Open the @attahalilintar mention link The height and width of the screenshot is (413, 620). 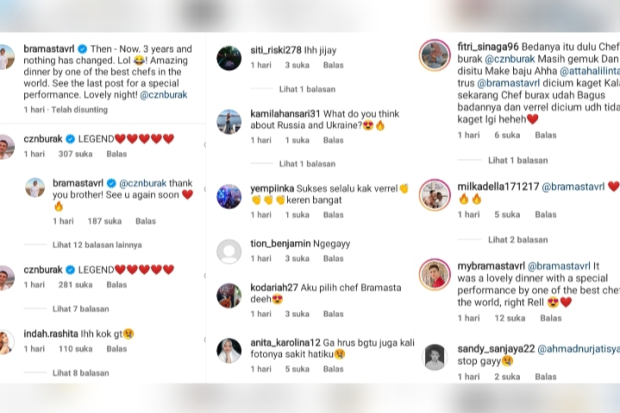tap(590, 71)
